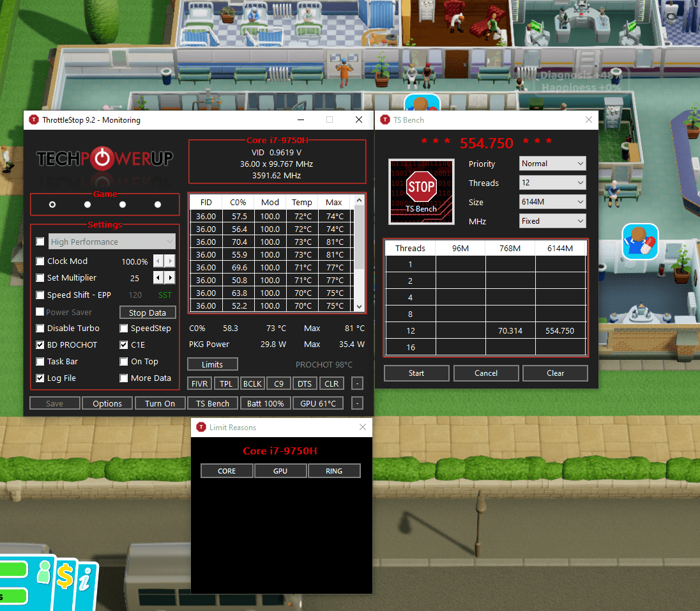
Task: Uncheck the BD PROCHOT checkbox
Action: pyautogui.click(x=40, y=344)
